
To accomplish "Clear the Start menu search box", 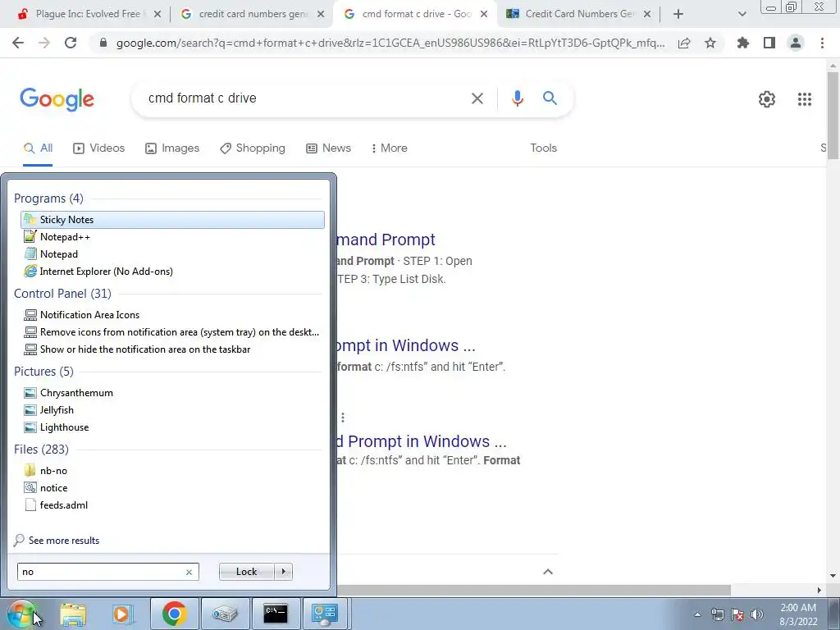I will tap(189, 572).
